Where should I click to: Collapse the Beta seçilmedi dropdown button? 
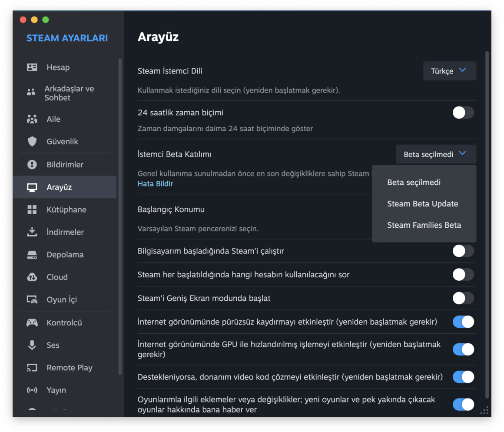pyautogui.click(x=436, y=154)
